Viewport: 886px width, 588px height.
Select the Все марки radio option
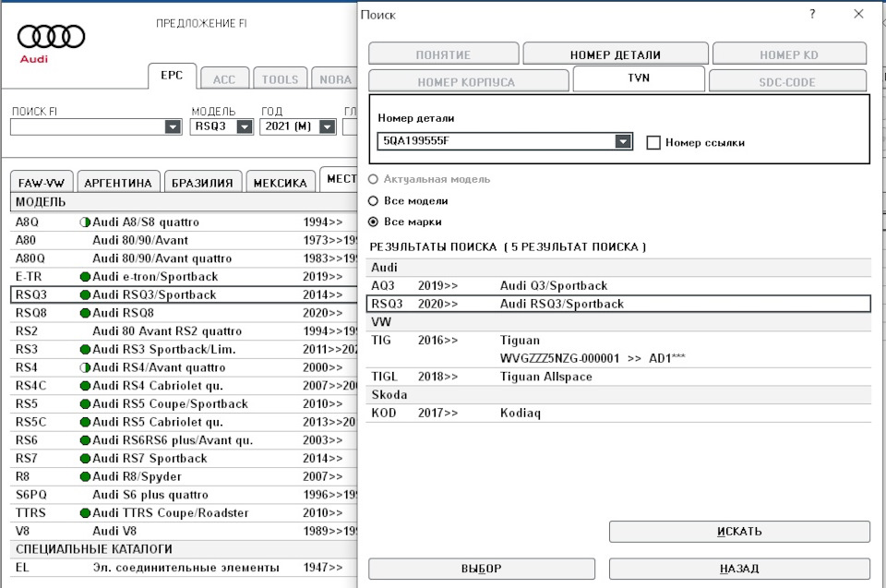coord(373,222)
